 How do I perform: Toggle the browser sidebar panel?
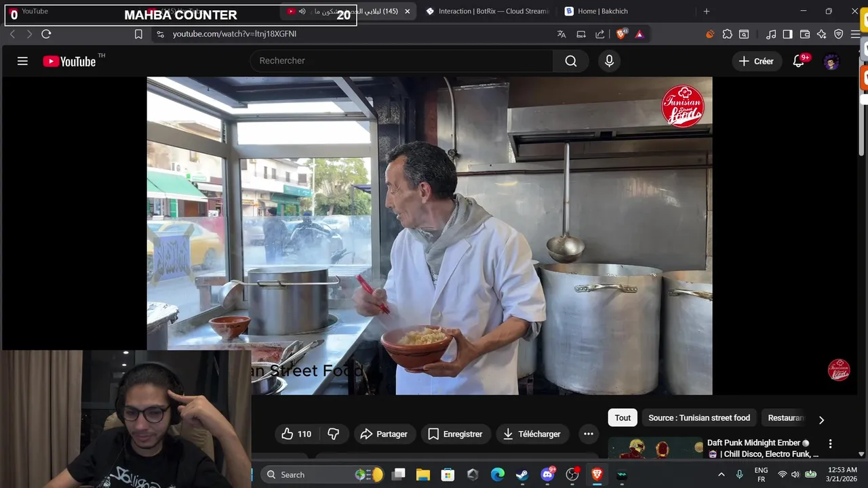(x=787, y=34)
